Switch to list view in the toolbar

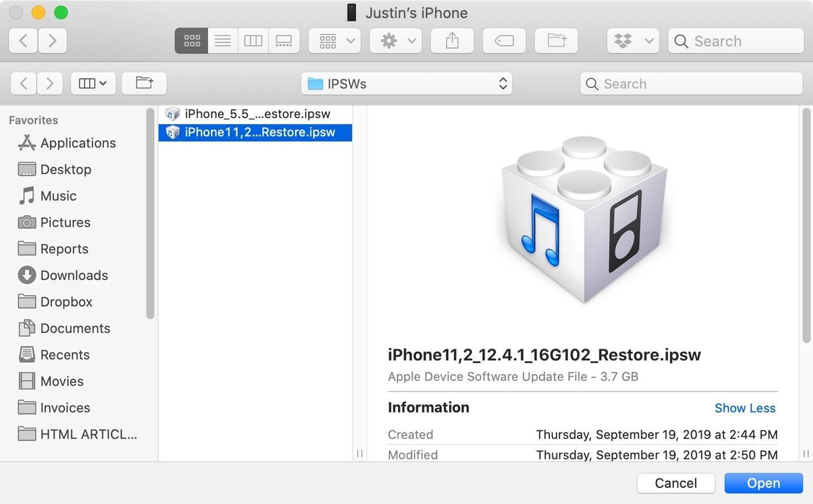pyautogui.click(x=222, y=40)
